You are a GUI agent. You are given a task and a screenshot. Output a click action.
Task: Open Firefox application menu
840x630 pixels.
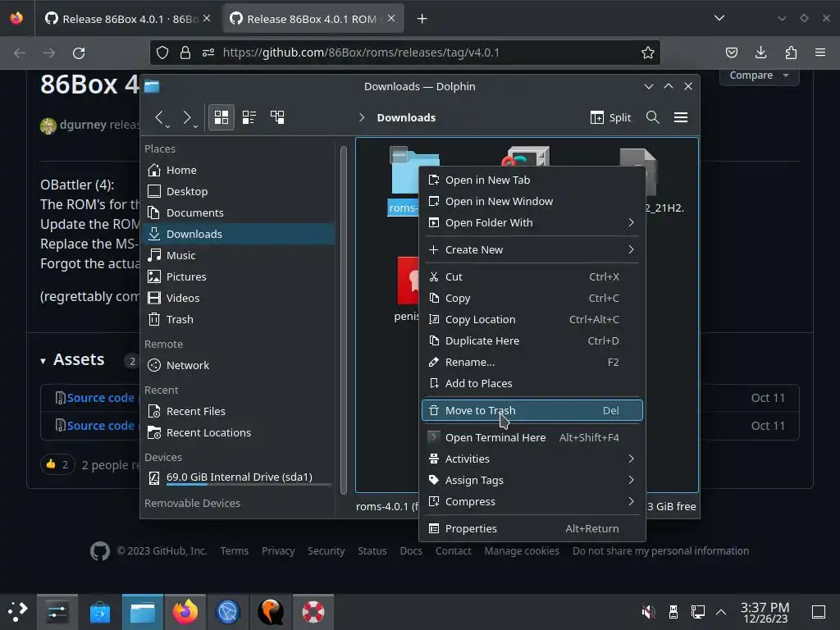tap(820, 52)
